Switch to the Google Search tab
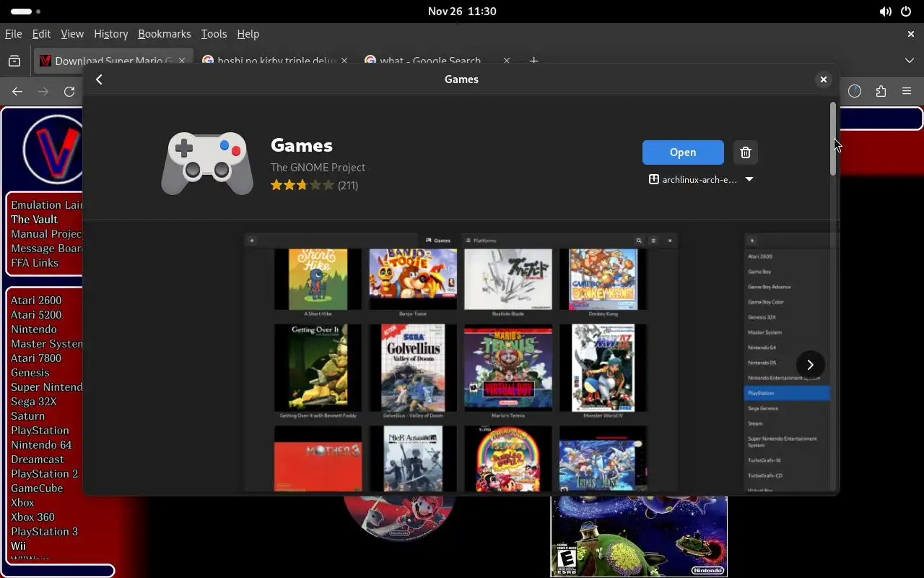 (x=438, y=61)
